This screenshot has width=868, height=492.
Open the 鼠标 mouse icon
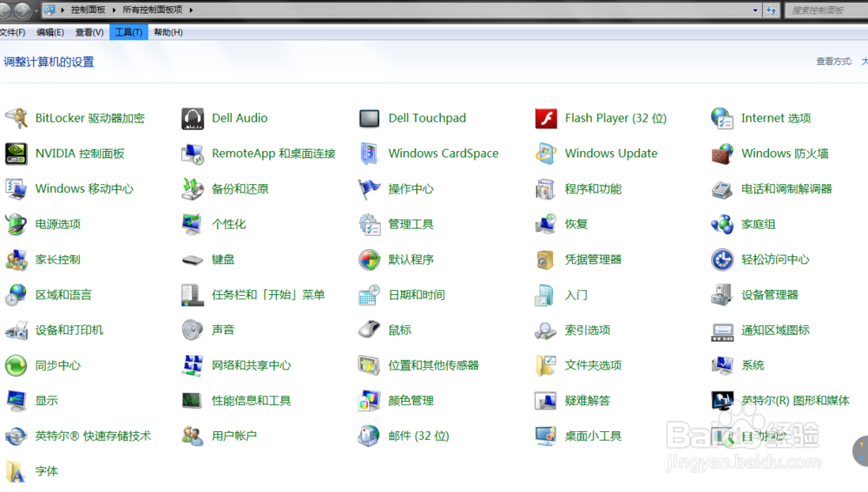369,330
